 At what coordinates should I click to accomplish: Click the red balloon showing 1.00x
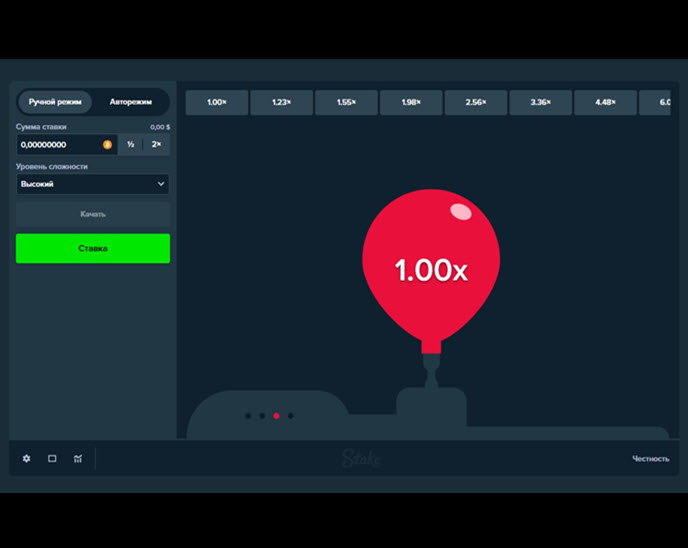click(430, 264)
